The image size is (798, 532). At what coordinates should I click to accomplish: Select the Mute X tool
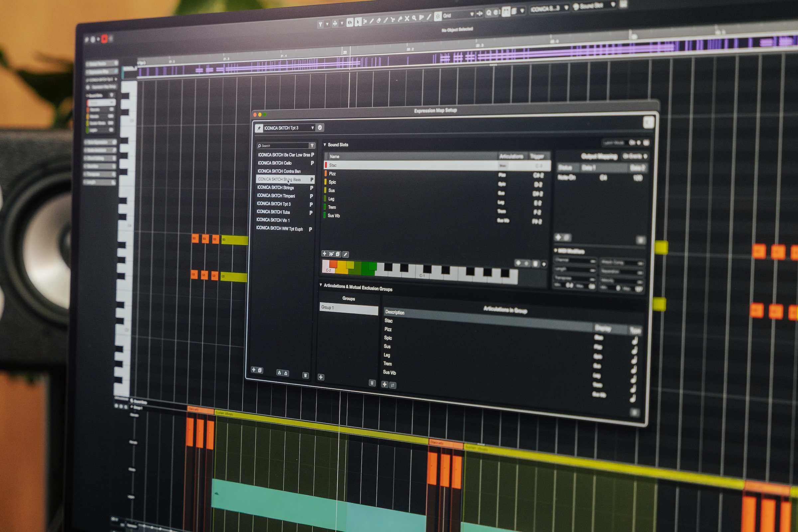(407, 18)
